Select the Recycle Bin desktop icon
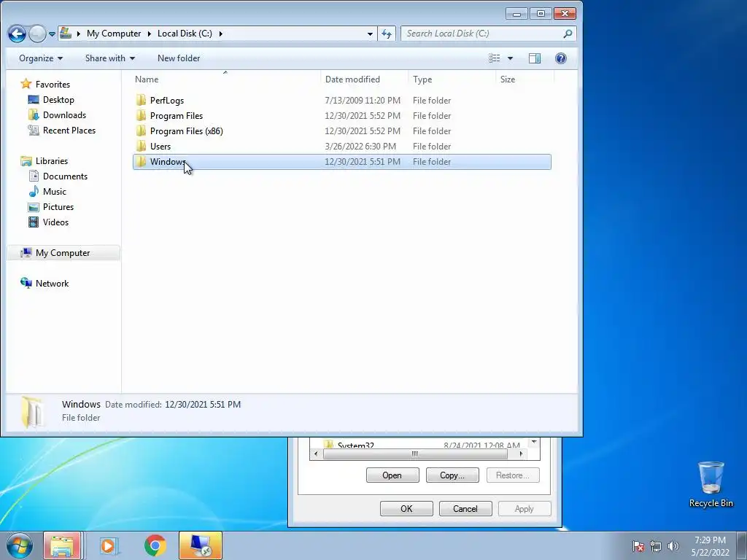 point(711,485)
